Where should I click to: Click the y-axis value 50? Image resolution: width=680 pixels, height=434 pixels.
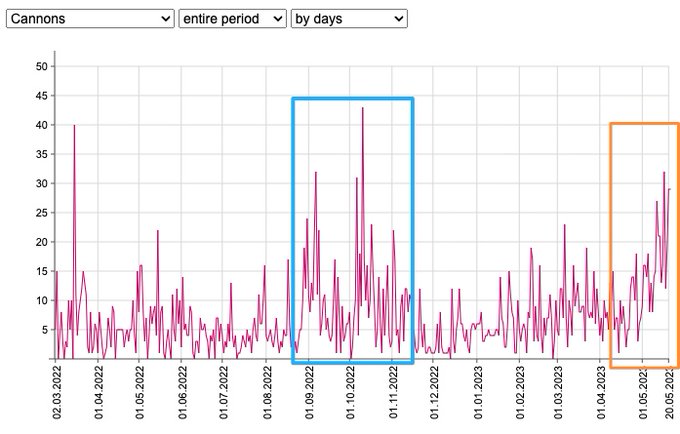tap(42, 66)
